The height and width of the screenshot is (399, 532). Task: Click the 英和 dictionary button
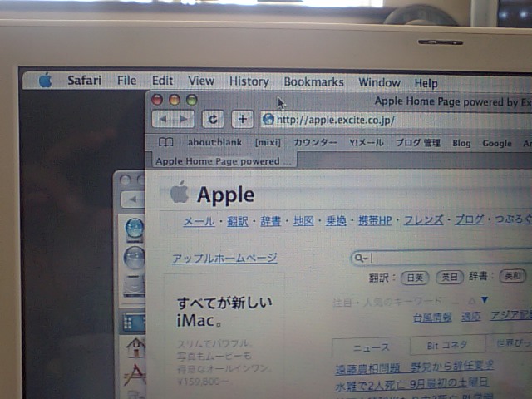[x=513, y=276]
